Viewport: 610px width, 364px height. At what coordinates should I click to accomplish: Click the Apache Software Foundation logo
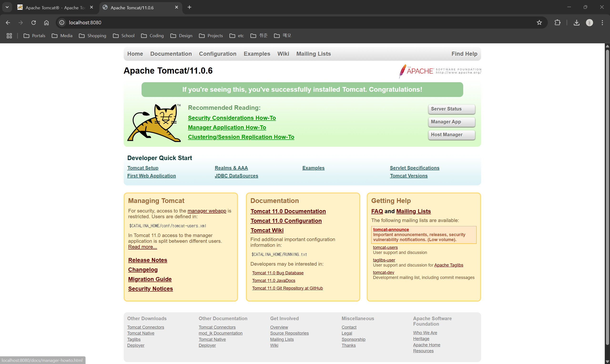pyautogui.click(x=440, y=71)
